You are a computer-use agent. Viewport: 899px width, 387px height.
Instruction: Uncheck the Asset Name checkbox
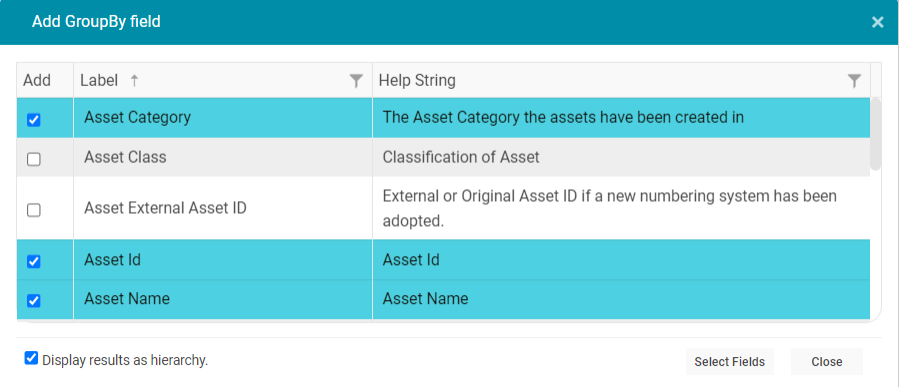pos(34,300)
